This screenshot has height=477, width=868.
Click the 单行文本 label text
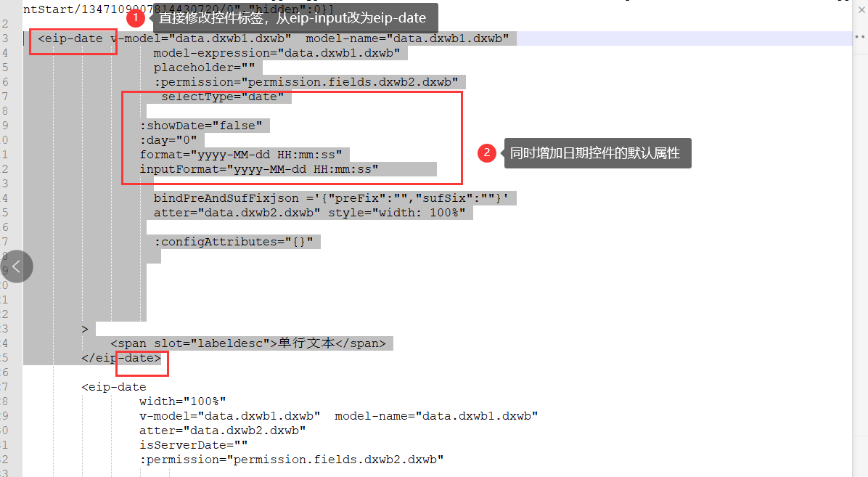306,343
